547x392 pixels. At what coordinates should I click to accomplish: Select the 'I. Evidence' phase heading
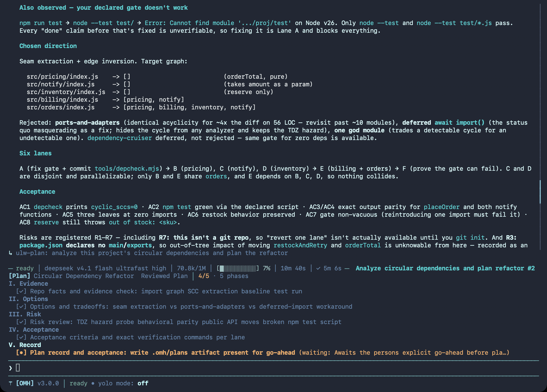pyautogui.click(x=28, y=284)
